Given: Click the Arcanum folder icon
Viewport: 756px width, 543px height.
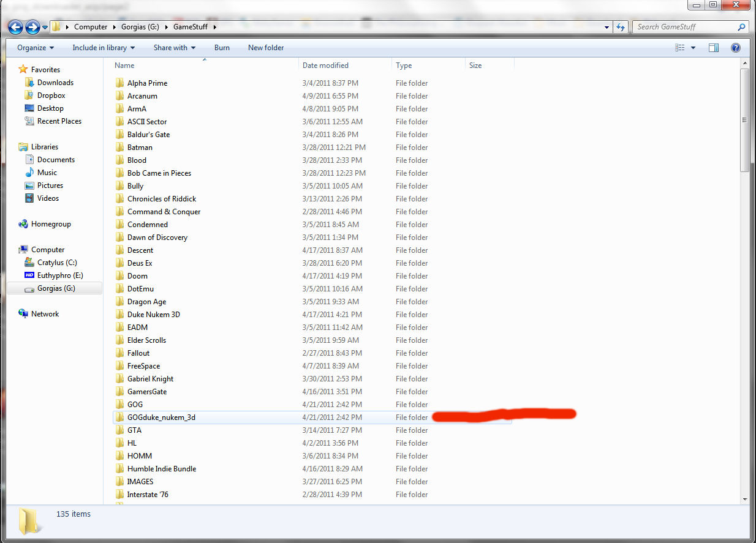Looking at the screenshot, I should coord(119,96).
